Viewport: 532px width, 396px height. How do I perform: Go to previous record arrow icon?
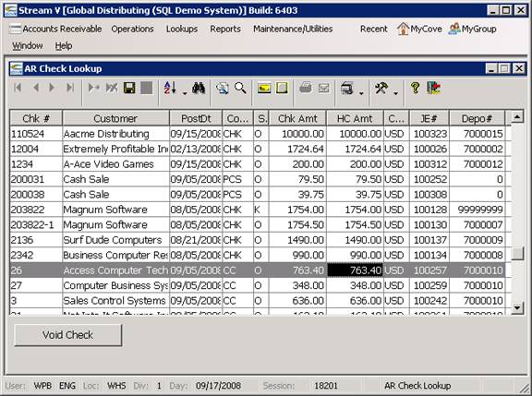pyautogui.click(x=36, y=88)
